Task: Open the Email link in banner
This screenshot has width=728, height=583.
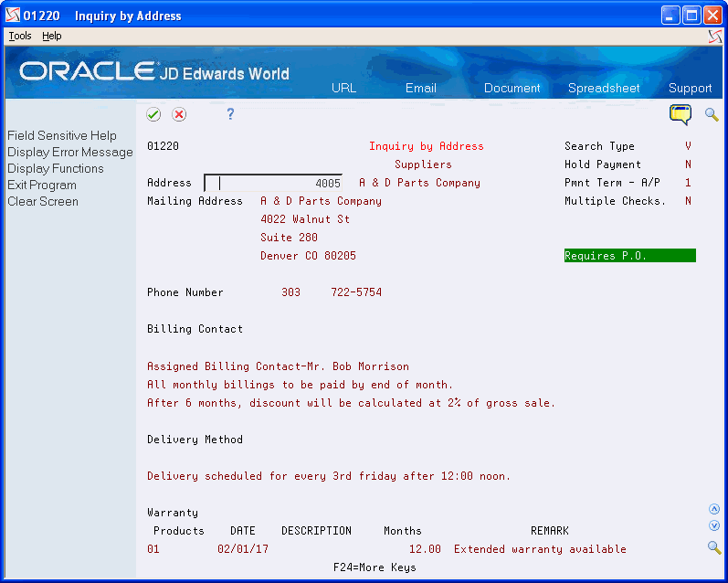Action: click(421, 88)
